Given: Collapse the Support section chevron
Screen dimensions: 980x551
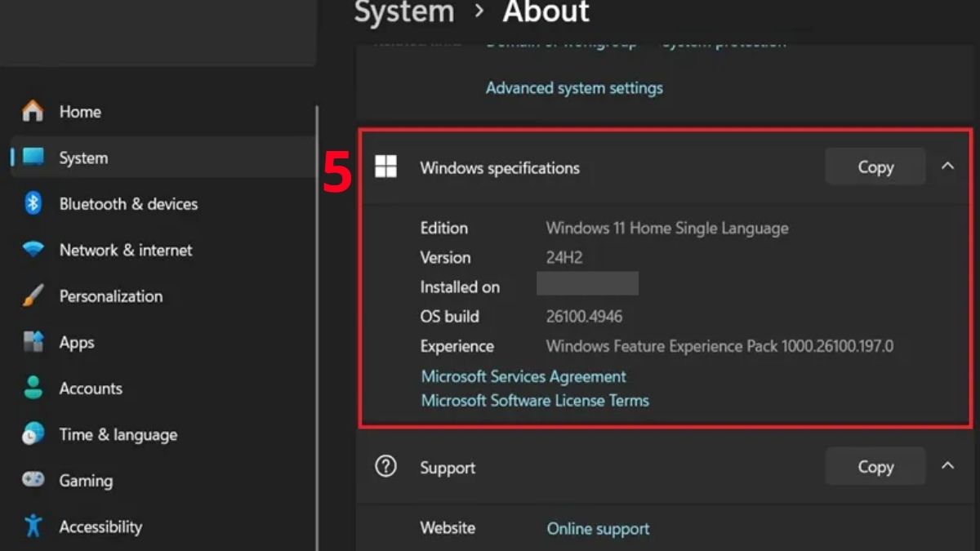Looking at the screenshot, I should pyautogui.click(x=947, y=465).
